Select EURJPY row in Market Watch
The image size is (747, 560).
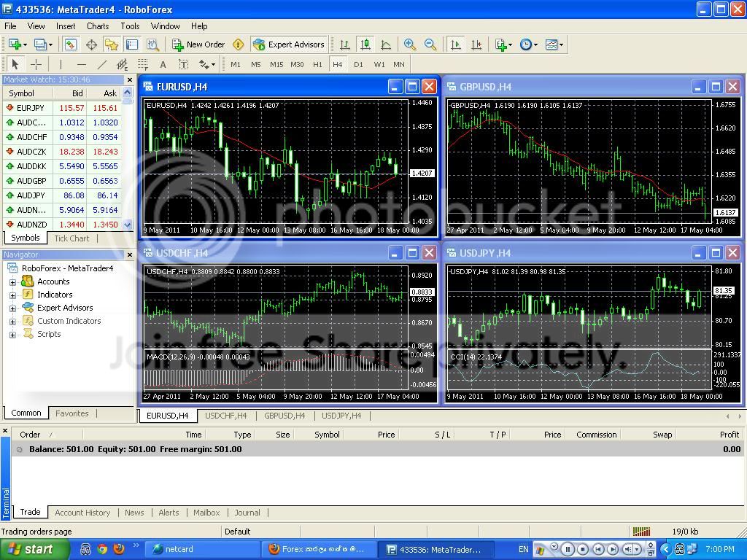coord(63,108)
